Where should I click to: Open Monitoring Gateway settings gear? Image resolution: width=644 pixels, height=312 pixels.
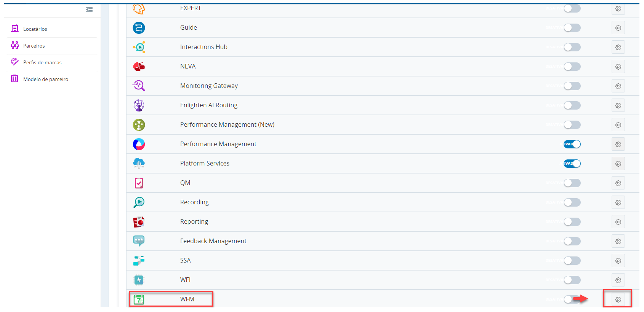[x=618, y=86]
